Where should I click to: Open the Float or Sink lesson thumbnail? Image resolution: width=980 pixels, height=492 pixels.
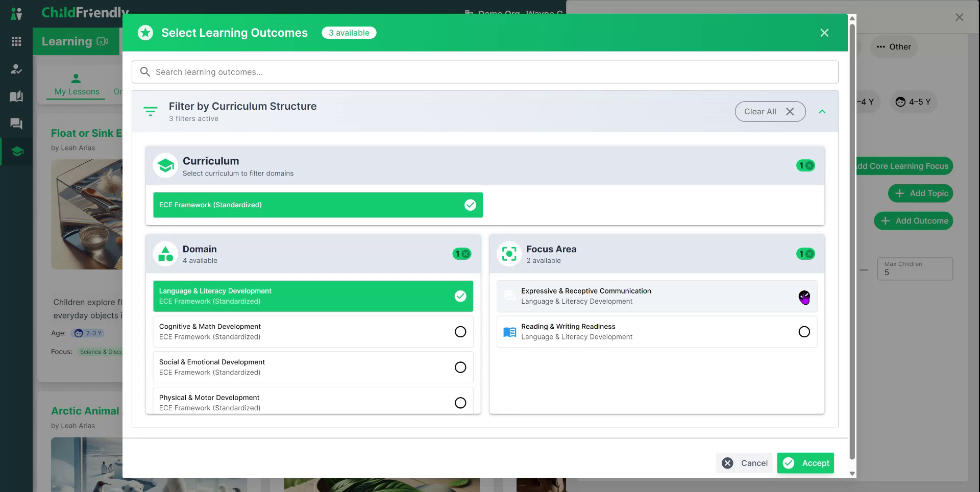(87, 214)
